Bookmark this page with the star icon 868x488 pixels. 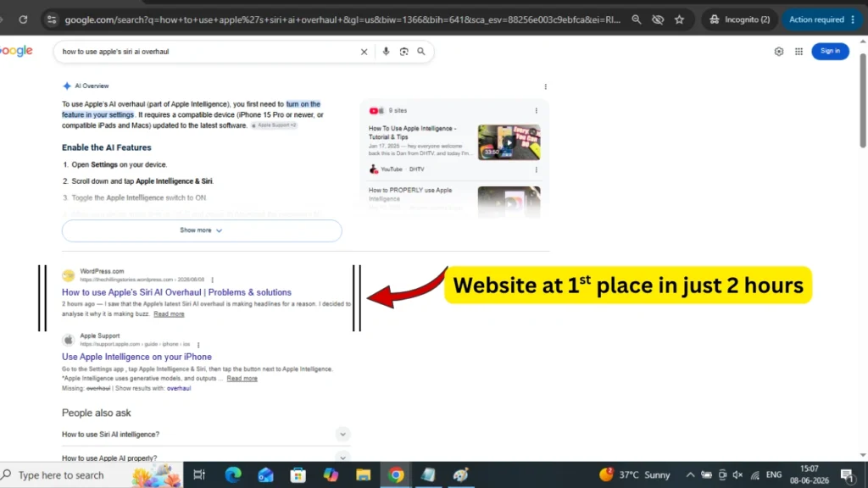pyautogui.click(x=679, y=19)
